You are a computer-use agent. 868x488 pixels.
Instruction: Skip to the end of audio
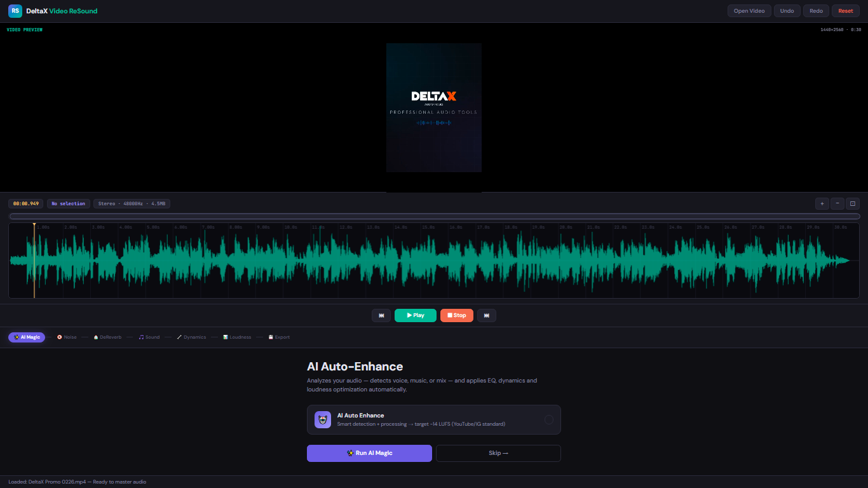pyautogui.click(x=487, y=315)
